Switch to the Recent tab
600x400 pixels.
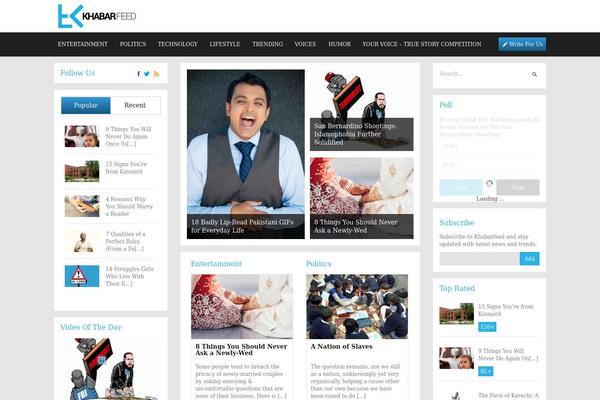point(135,105)
